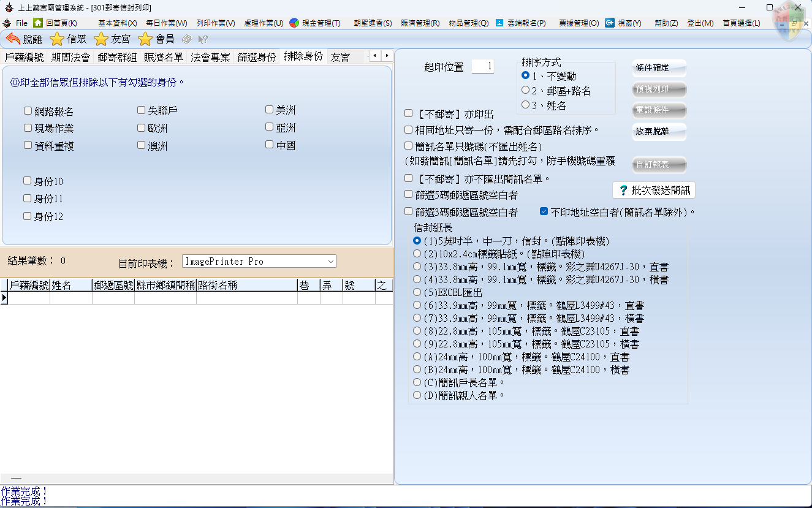Check the 網路報名 exclusion checkbox
The height and width of the screenshot is (508, 812).
tap(28, 111)
